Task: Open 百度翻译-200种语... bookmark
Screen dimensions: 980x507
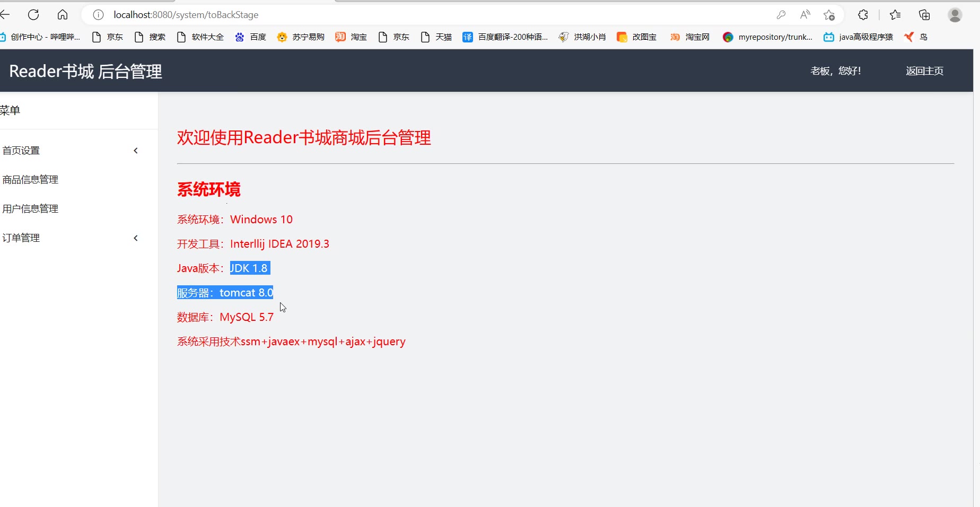Action: point(505,37)
